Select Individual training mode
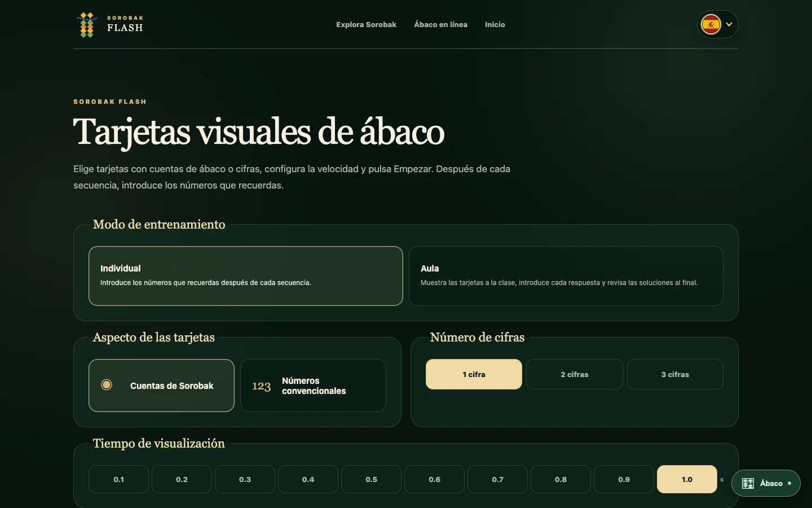 pyautogui.click(x=246, y=276)
